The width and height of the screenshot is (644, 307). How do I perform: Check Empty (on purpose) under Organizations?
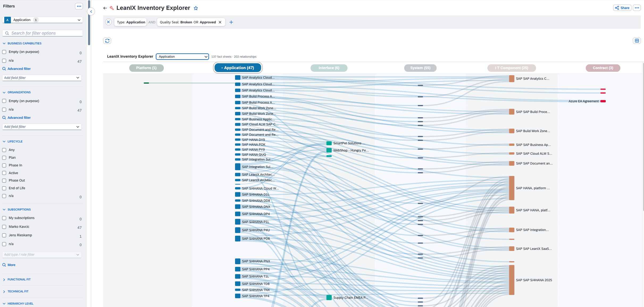[4, 101]
